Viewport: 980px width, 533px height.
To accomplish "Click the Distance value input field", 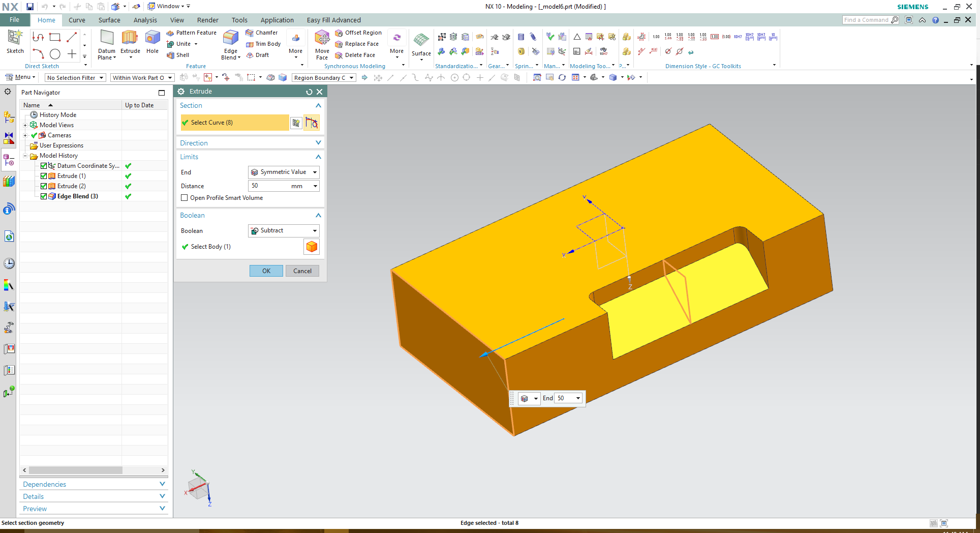I will point(270,186).
